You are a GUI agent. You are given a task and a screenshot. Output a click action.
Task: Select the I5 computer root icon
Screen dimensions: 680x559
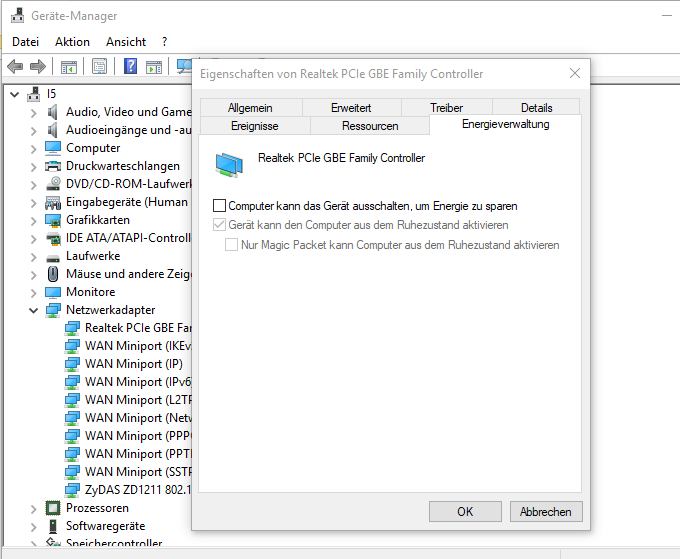tap(33, 94)
